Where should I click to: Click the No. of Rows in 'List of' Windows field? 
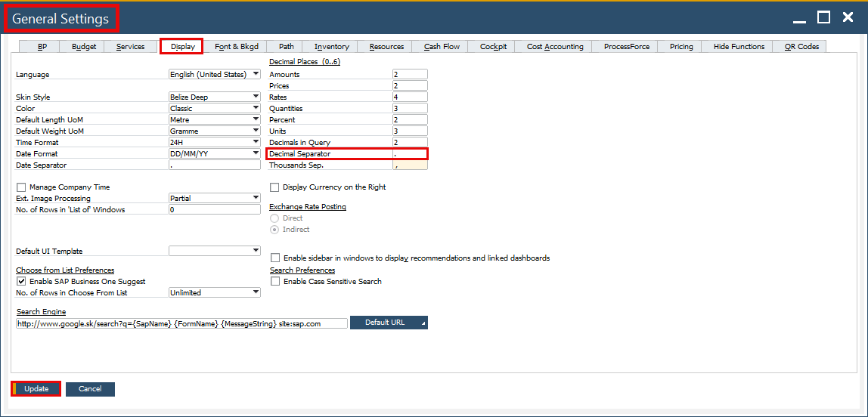coord(214,209)
